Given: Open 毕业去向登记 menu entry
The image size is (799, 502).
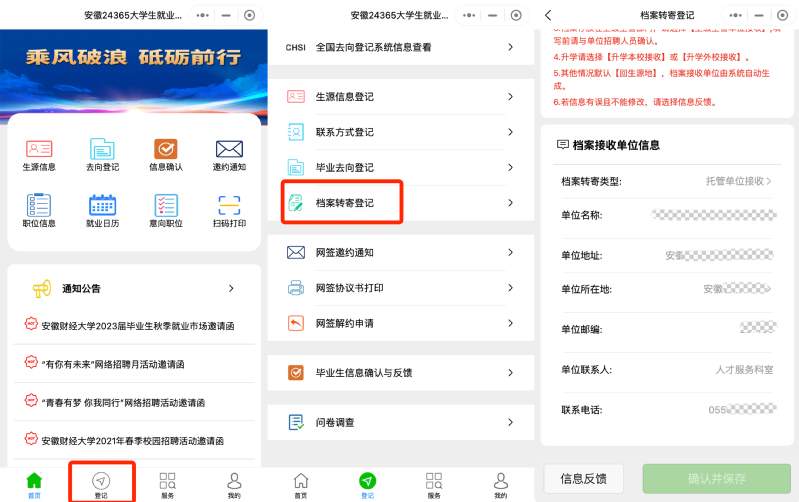Looking at the screenshot, I should pyautogui.click(x=345, y=168).
